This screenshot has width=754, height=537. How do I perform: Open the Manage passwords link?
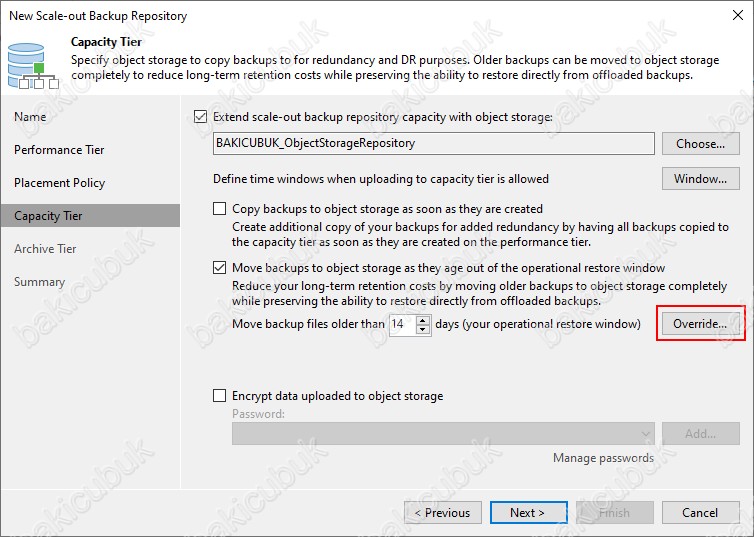click(x=603, y=458)
